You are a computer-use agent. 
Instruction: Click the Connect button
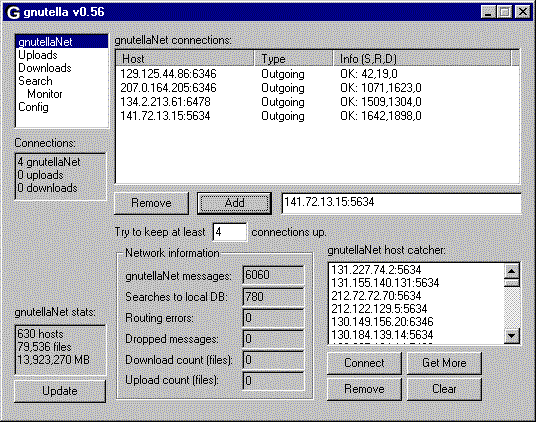(364, 363)
